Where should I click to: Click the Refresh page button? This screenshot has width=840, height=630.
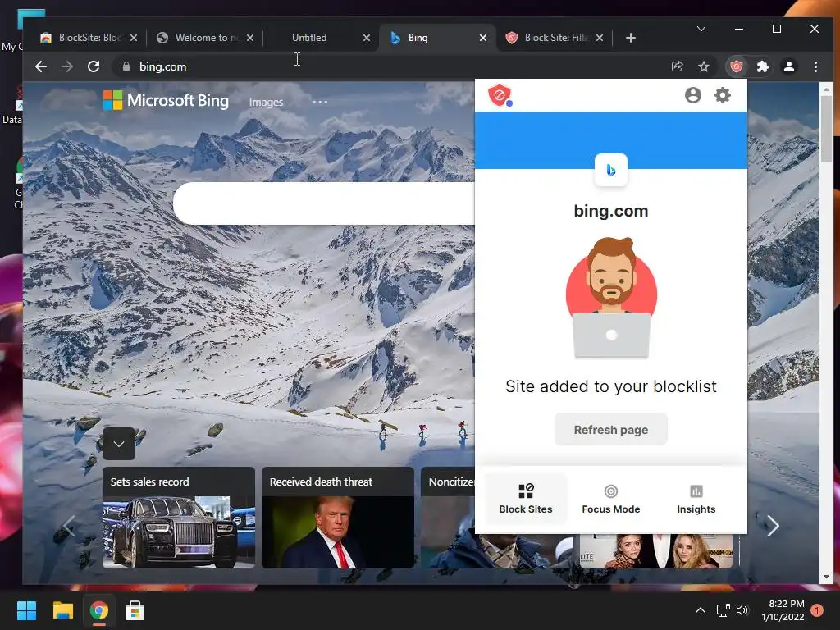610,430
